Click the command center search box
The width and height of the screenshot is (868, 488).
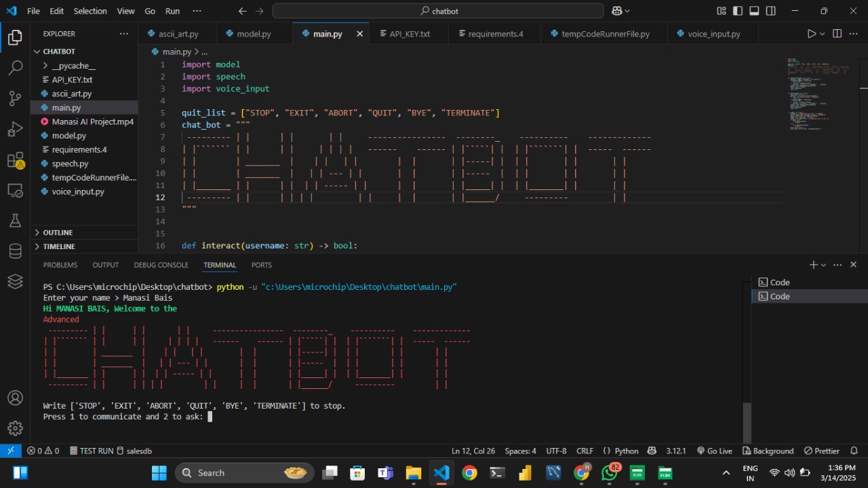[x=437, y=11]
